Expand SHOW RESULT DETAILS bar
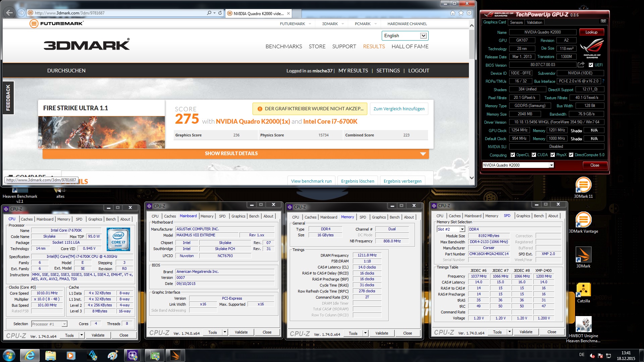The image size is (644, 362). (235, 154)
